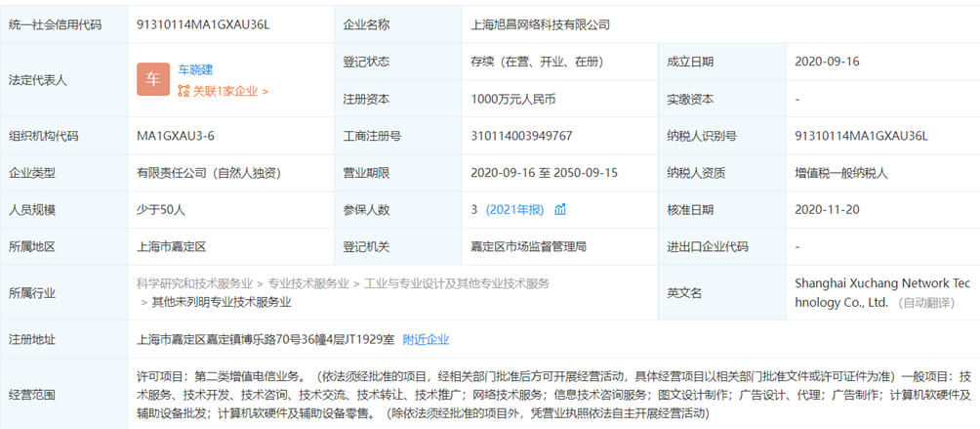Click the taxpayer ID value under 纳税人识别号
Screen dimensions: 980x429
point(861,136)
